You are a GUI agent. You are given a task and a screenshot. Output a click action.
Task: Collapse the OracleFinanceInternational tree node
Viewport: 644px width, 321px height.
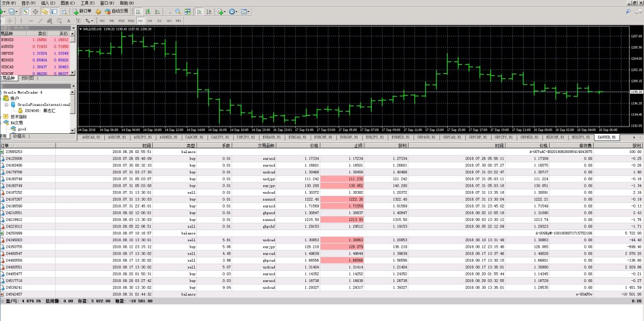[x=6, y=104]
